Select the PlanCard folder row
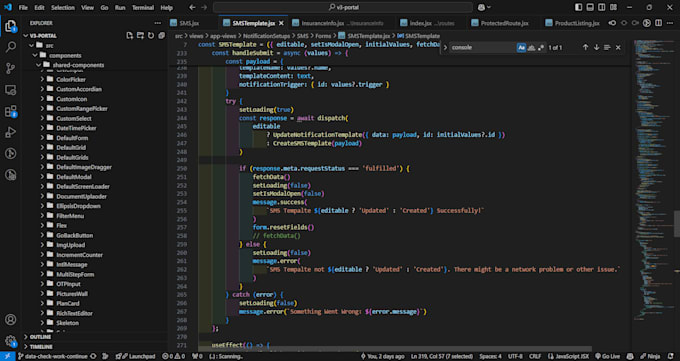Image resolution: width=680 pixels, height=361 pixels. coord(95,303)
